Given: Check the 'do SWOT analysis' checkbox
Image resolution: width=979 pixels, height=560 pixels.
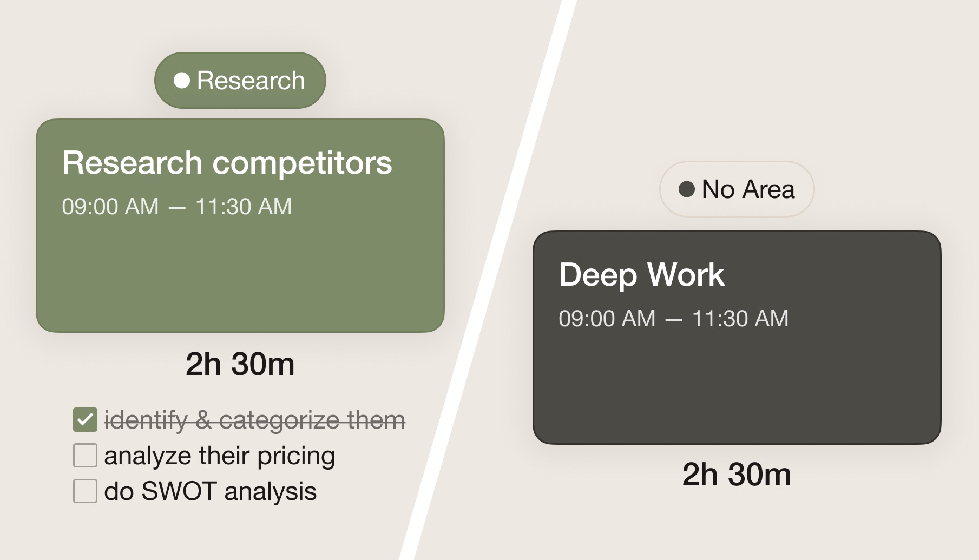Looking at the screenshot, I should pos(85,491).
